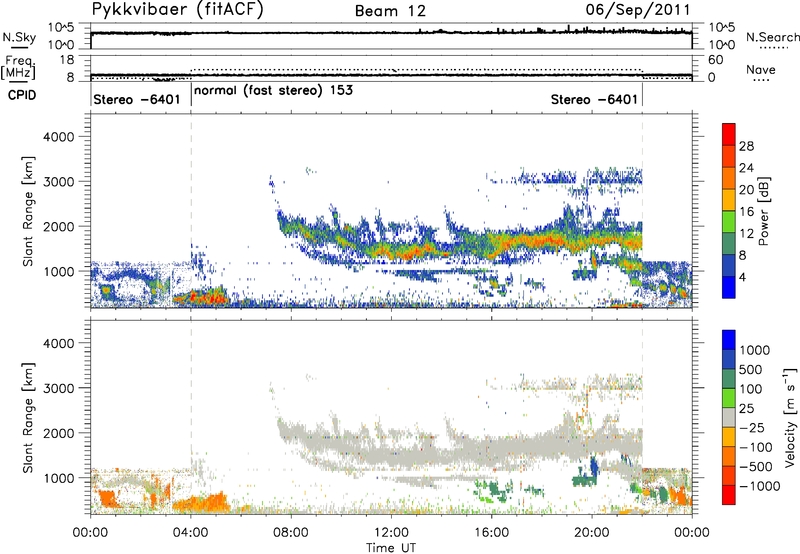
Task: Click '4000' on power panel range axis
Action: (x=59, y=137)
